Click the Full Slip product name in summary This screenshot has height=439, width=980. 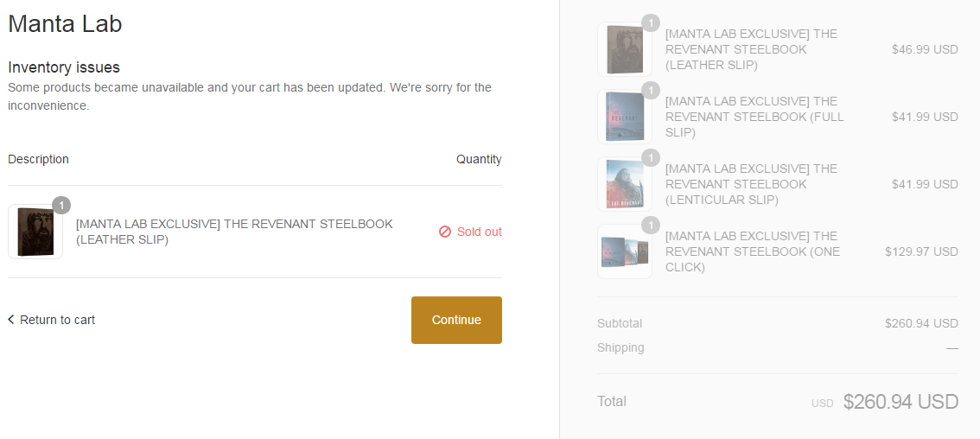[x=754, y=117]
